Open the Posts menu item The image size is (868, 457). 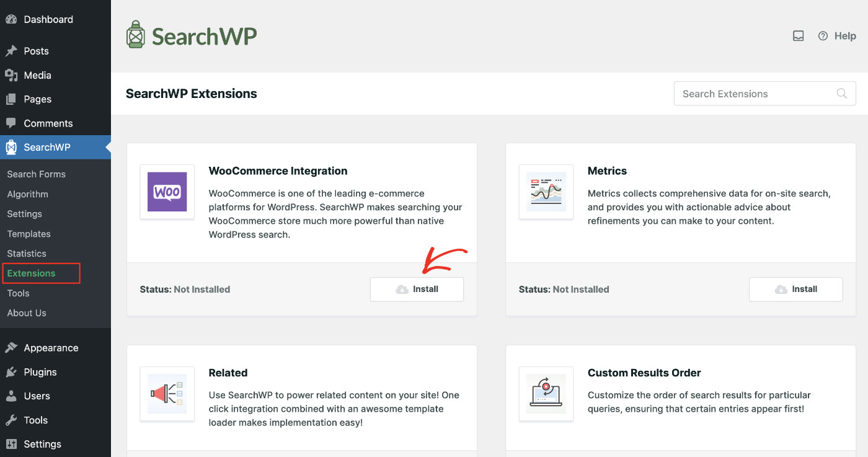[x=36, y=51]
